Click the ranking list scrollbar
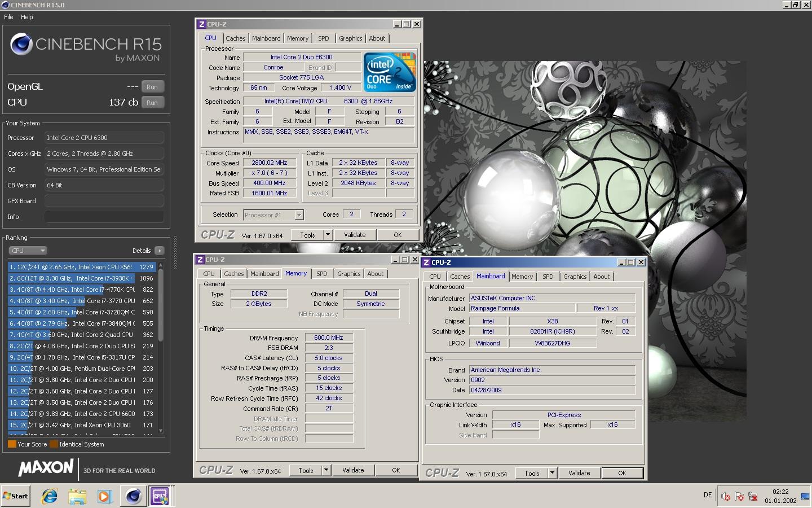Image resolution: width=812 pixels, height=508 pixels. 161,305
